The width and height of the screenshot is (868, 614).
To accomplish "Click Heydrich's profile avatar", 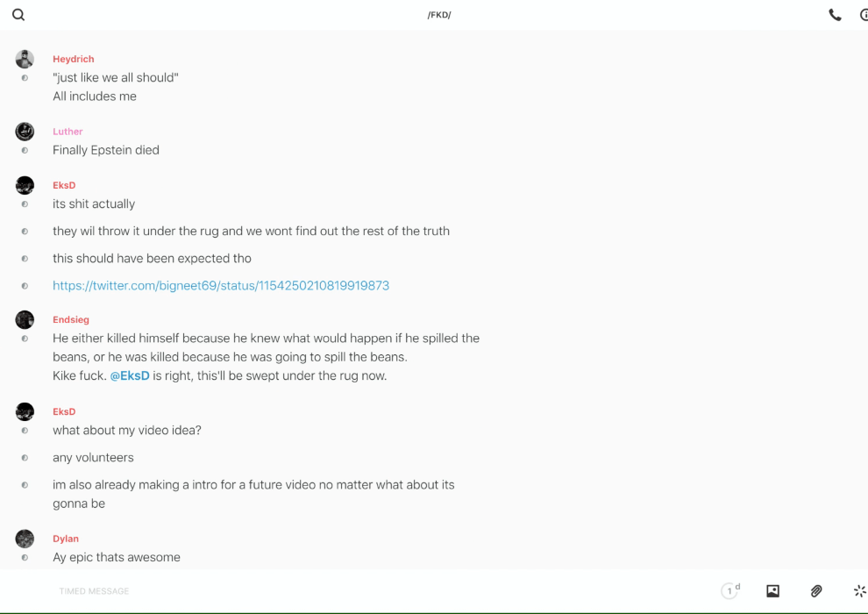I will (x=25, y=59).
